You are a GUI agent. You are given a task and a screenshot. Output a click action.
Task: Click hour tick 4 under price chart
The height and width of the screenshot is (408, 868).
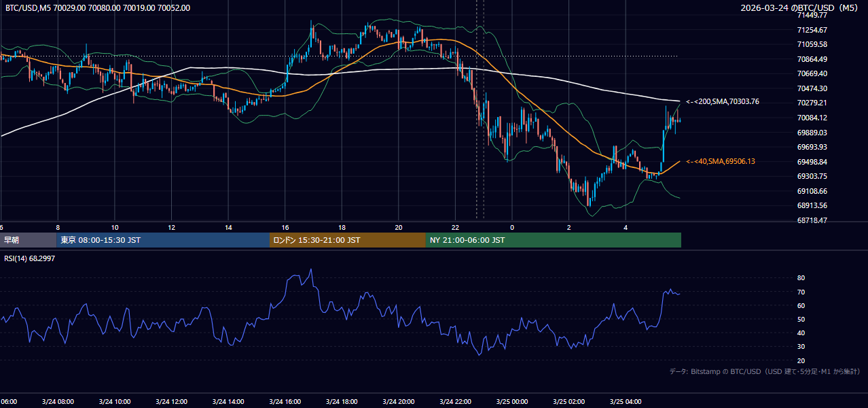[626, 227]
